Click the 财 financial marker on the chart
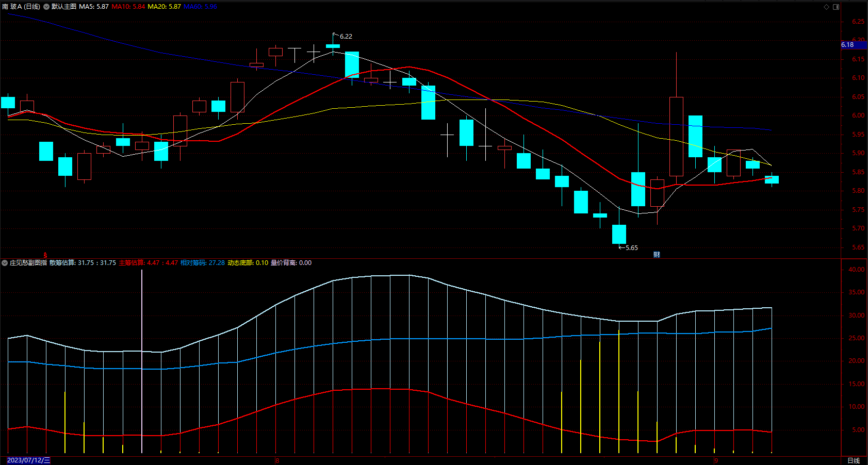 [657, 254]
